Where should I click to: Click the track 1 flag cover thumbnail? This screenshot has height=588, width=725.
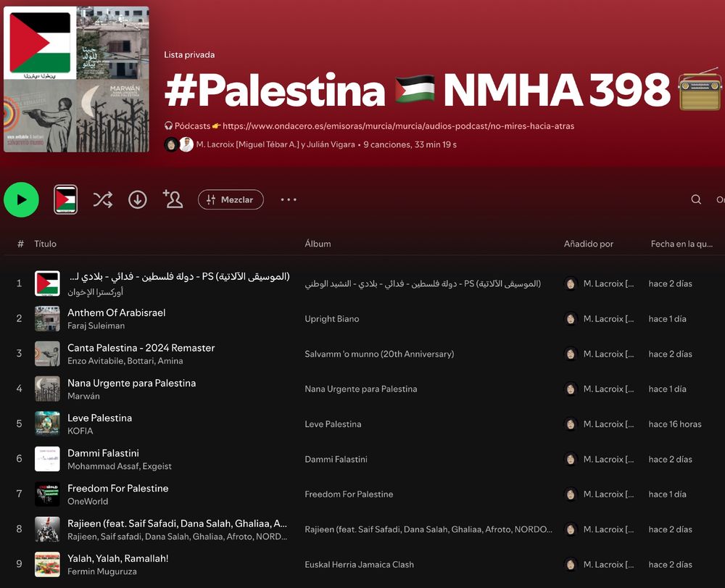pyautogui.click(x=47, y=283)
